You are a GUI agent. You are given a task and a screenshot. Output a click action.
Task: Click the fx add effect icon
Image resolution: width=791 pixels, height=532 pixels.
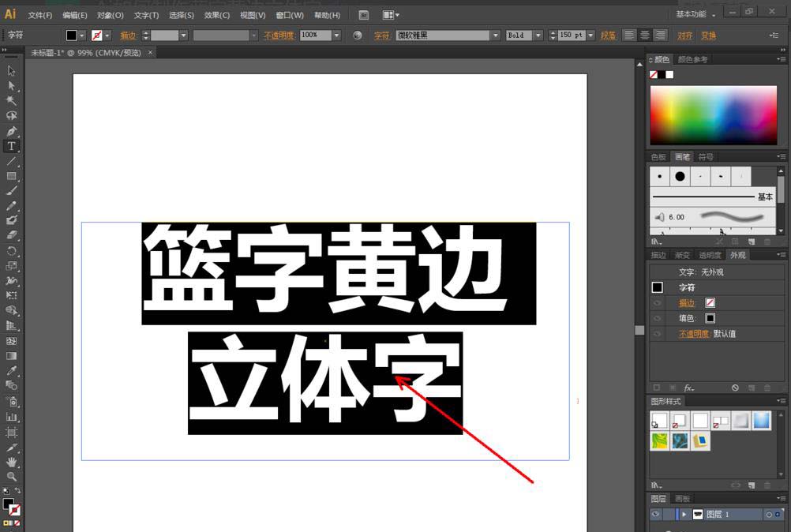(689, 388)
